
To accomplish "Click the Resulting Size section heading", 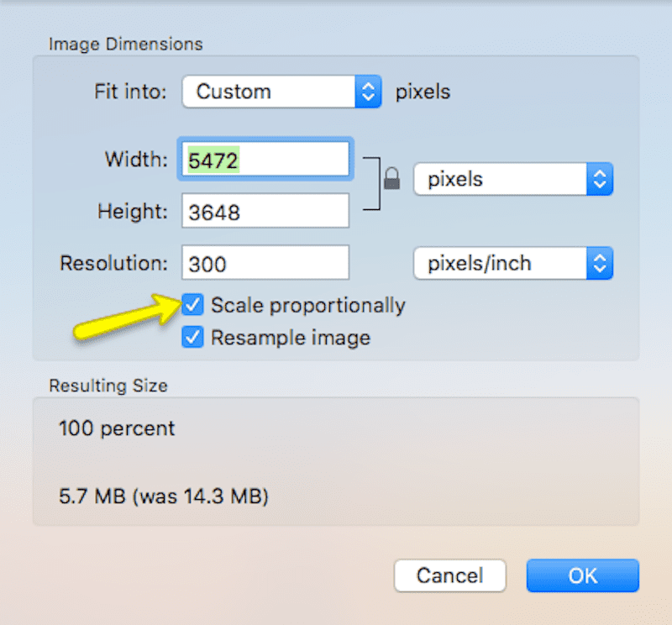I will 108,386.
